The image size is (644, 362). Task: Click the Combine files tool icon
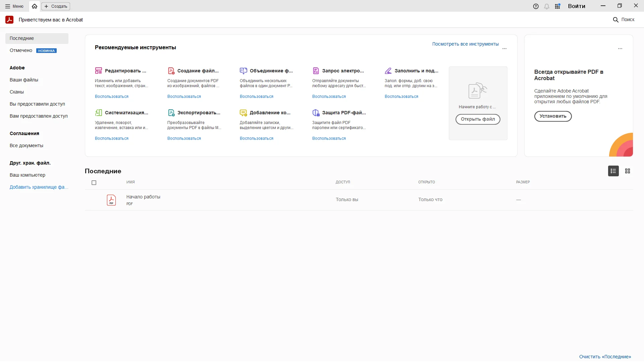(x=244, y=71)
